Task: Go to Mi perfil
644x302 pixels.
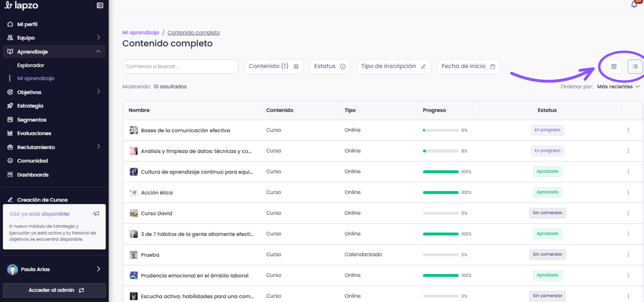Action: (27, 24)
